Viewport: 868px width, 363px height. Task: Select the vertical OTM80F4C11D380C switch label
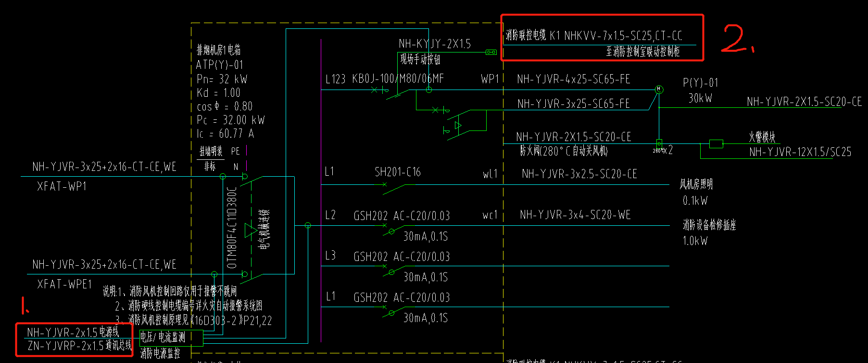coord(232,227)
